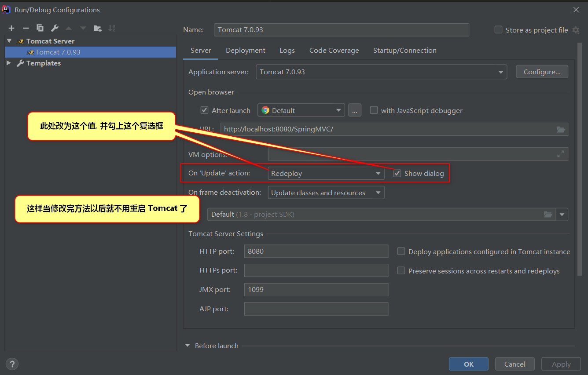Image resolution: width=588 pixels, height=375 pixels.
Task: Sort configurations alphabetically
Action: tap(112, 28)
